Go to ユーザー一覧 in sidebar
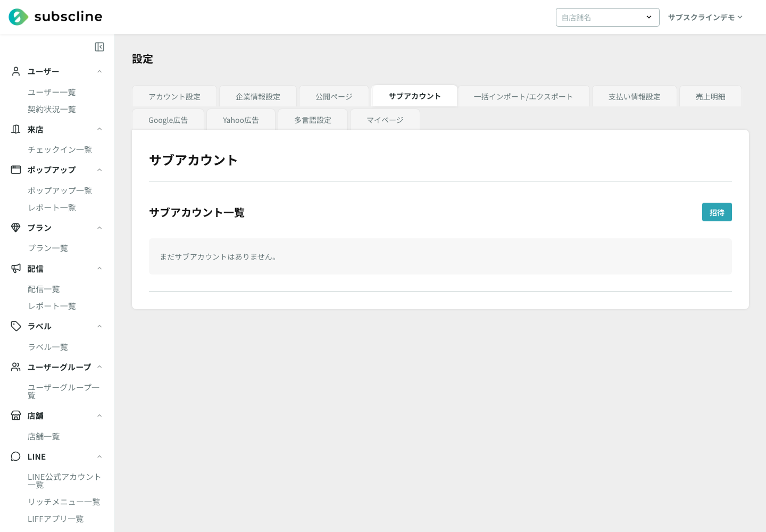This screenshot has width=766, height=532. pos(52,92)
